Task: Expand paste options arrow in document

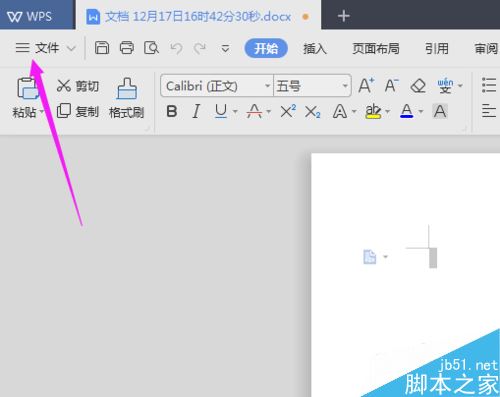Action: 386,257
